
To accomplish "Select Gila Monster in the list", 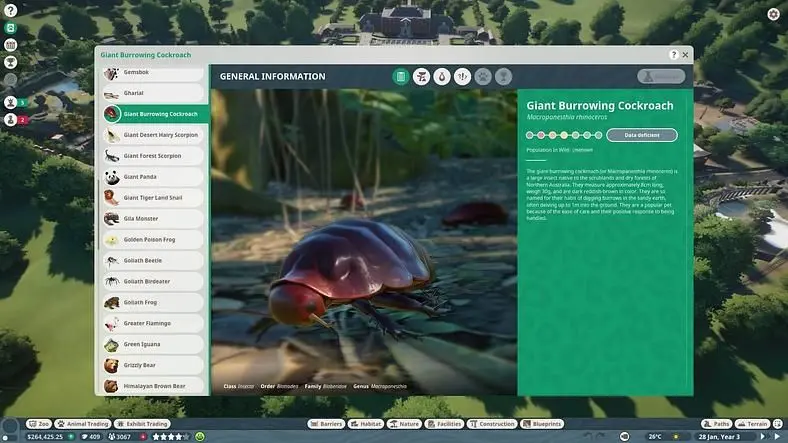I will pos(154,219).
